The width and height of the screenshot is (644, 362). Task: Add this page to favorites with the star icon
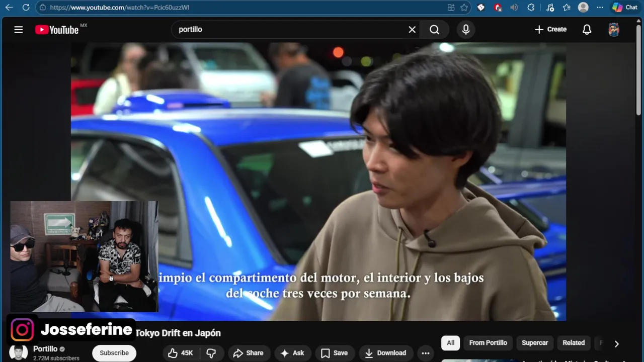point(464,8)
